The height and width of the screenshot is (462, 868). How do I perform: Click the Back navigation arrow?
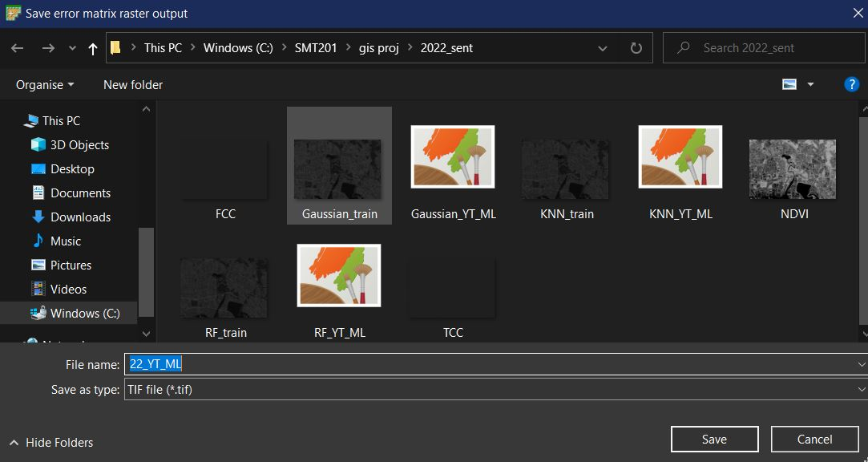(x=18, y=48)
